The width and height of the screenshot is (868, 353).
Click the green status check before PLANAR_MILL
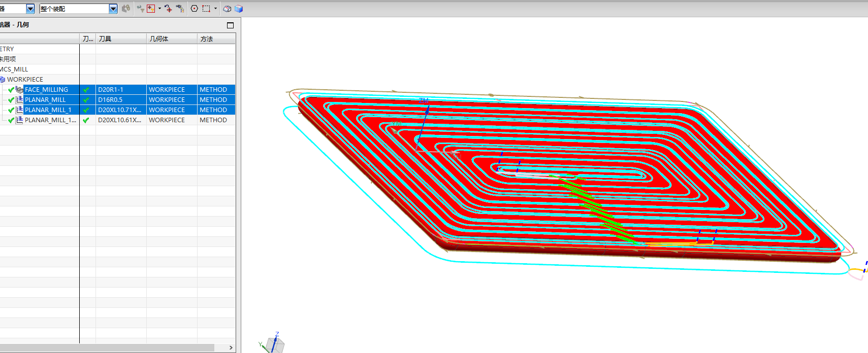click(11, 100)
